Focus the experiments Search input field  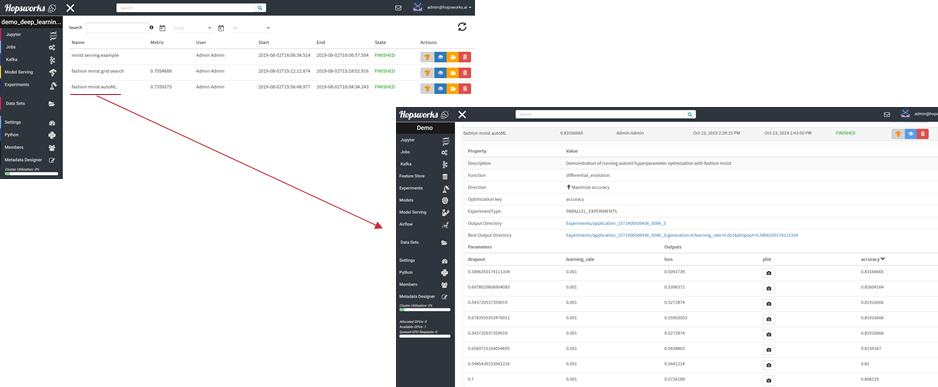[117, 28]
